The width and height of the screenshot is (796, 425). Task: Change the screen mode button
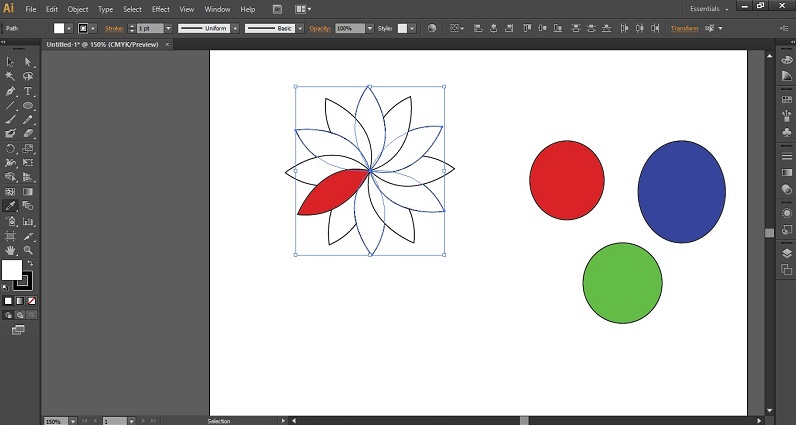(x=19, y=329)
